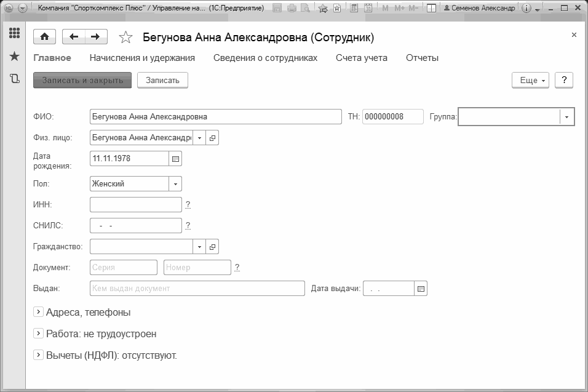Viewport: 588px width, 392px height.
Task: Open the calculator icon in title bar
Action: point(354,8)
